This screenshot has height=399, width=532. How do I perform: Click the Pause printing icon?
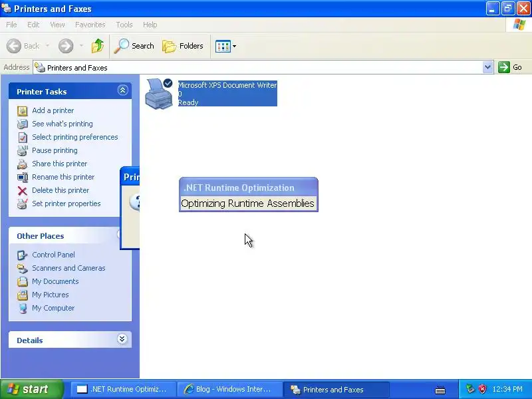point(23,151)
